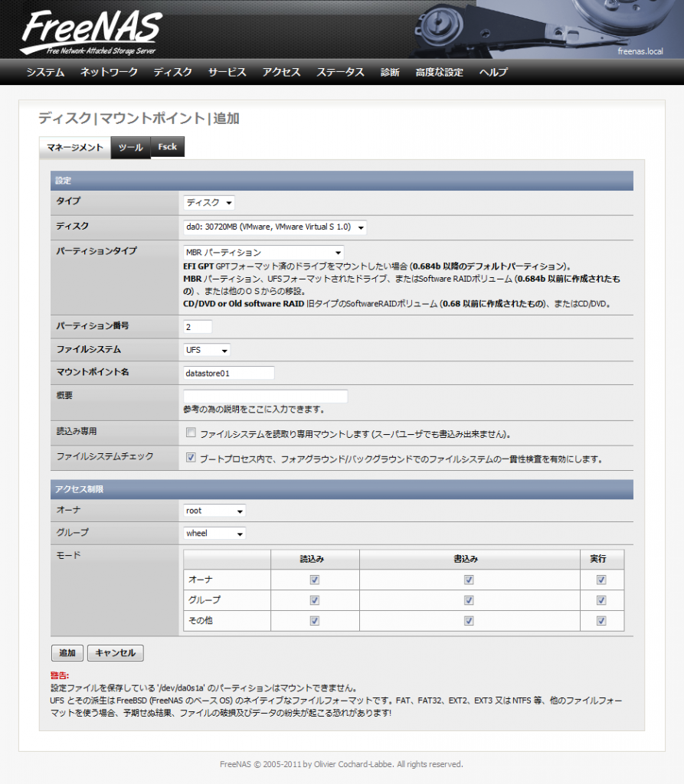Screen dimensions: 684x784
Task: Open the グループ dropdown showing wheel
Action: point(214,532)
